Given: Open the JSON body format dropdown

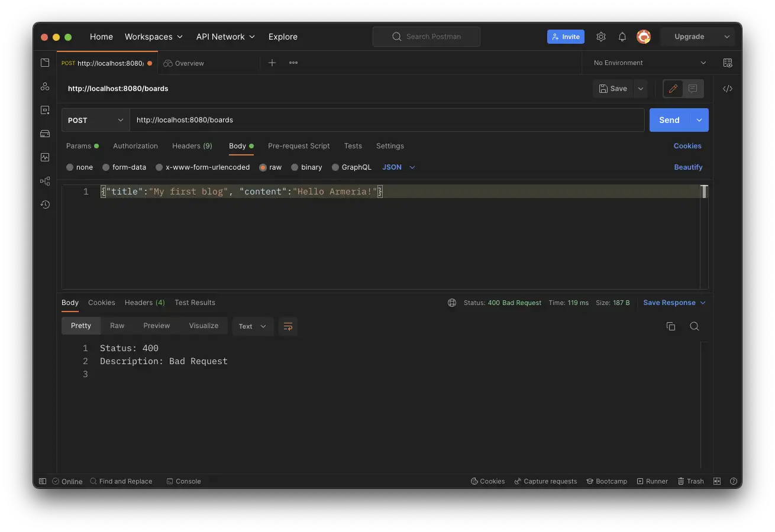Looking at the screenshot, I should (x=399, y=167).
